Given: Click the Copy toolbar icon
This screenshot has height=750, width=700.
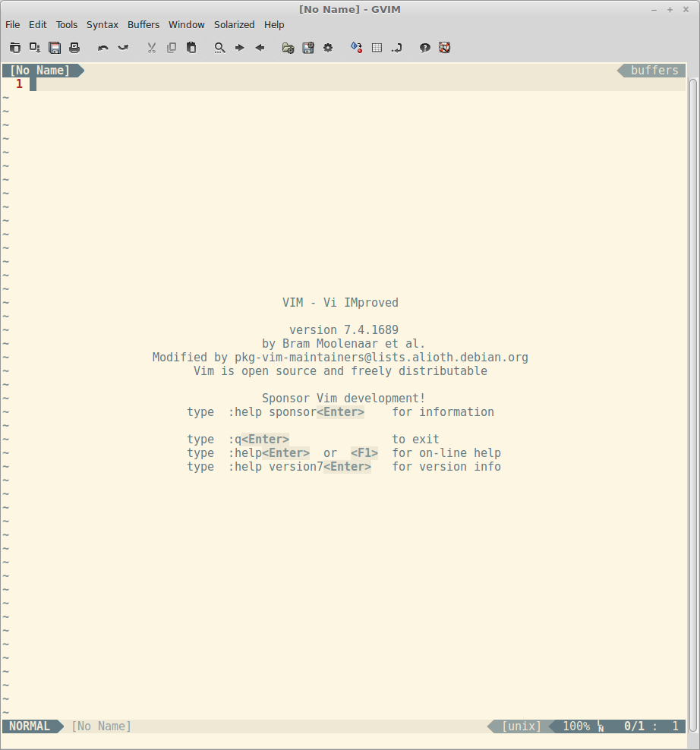Looking at the screenshot, I should tap(172, 48).
